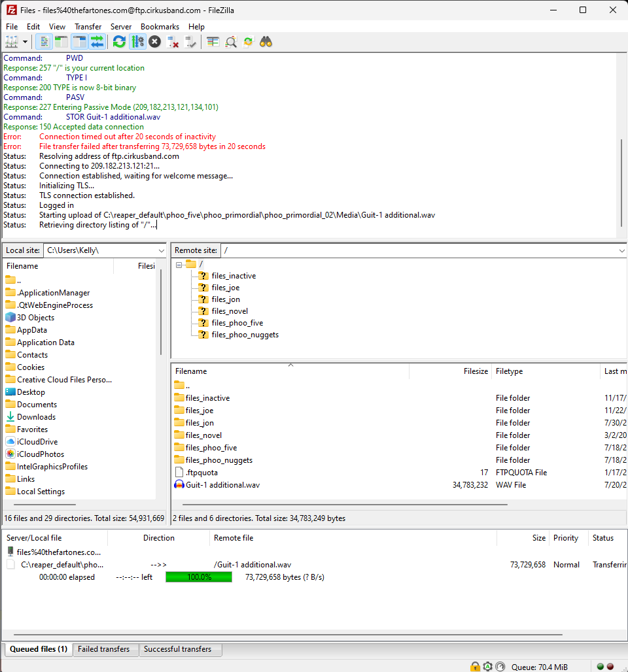Click the binoculars file search icon

tap(266, 42)
